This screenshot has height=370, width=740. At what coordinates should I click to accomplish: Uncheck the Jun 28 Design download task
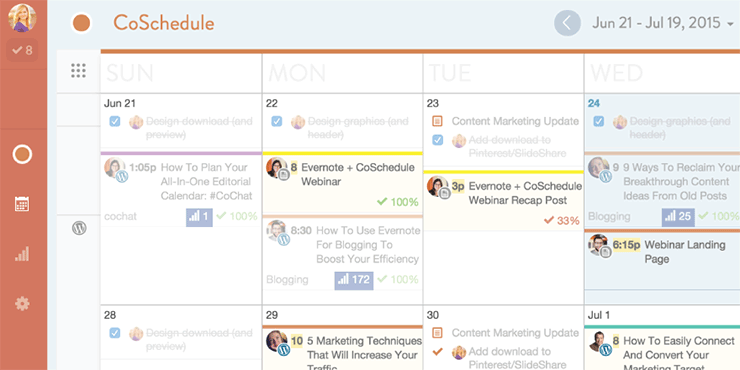click(115, 333)
